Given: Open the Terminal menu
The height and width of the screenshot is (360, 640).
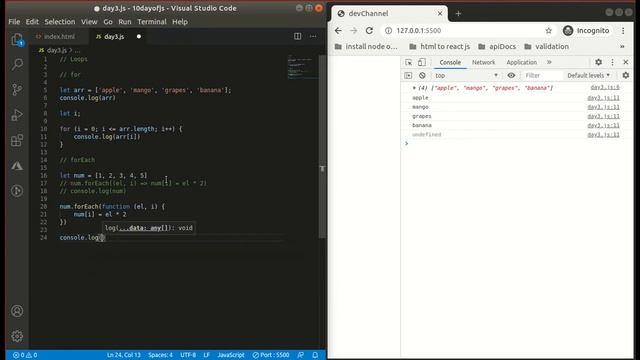Looking at the screenshot, I should click(x=152, y=22).
